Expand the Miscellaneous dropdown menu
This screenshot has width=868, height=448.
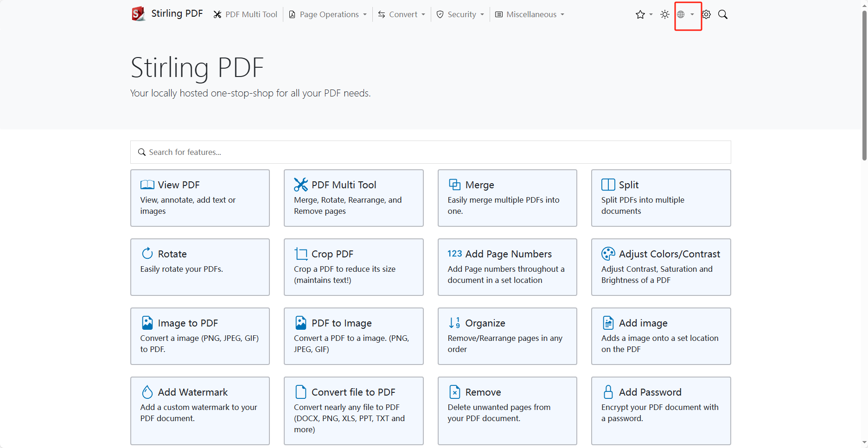pyautogui.click(x=530, y=14)
